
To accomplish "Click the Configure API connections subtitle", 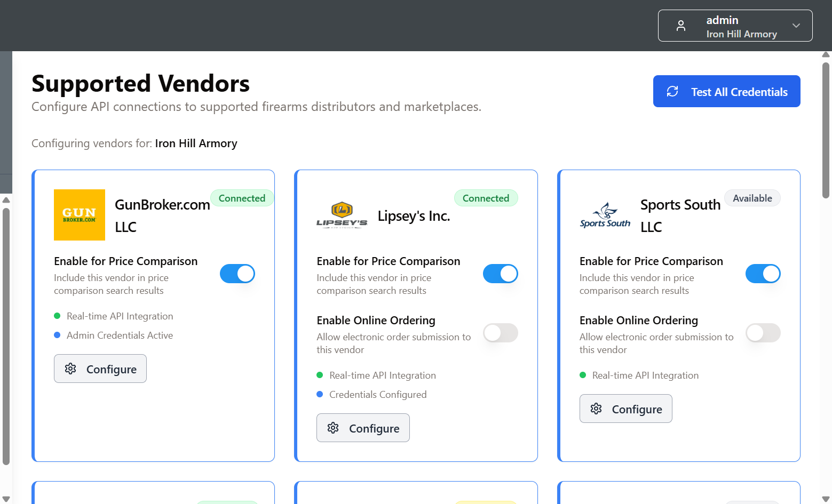I will [256, 107].
